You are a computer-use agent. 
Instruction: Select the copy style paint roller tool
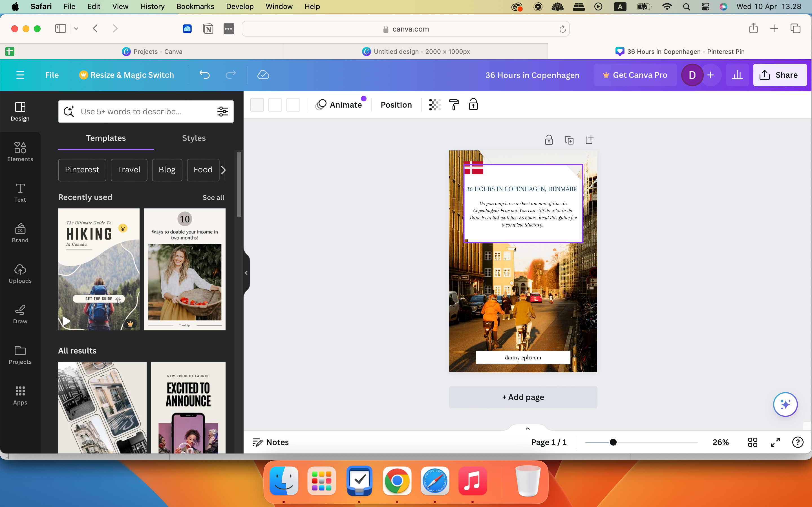pos(454,104)
